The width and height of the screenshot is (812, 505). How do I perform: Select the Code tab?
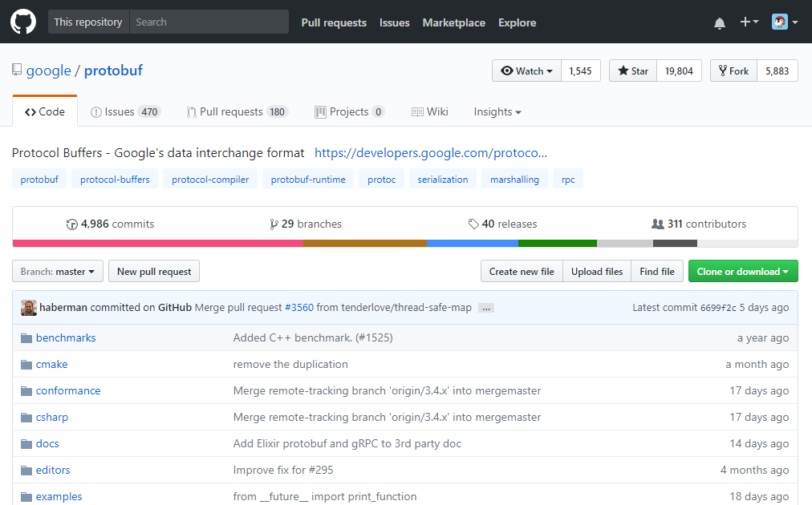point(45,111)
